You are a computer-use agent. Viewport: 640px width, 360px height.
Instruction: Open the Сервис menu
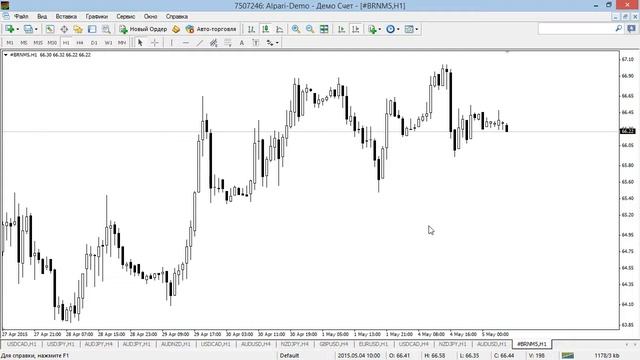(126, 16)
